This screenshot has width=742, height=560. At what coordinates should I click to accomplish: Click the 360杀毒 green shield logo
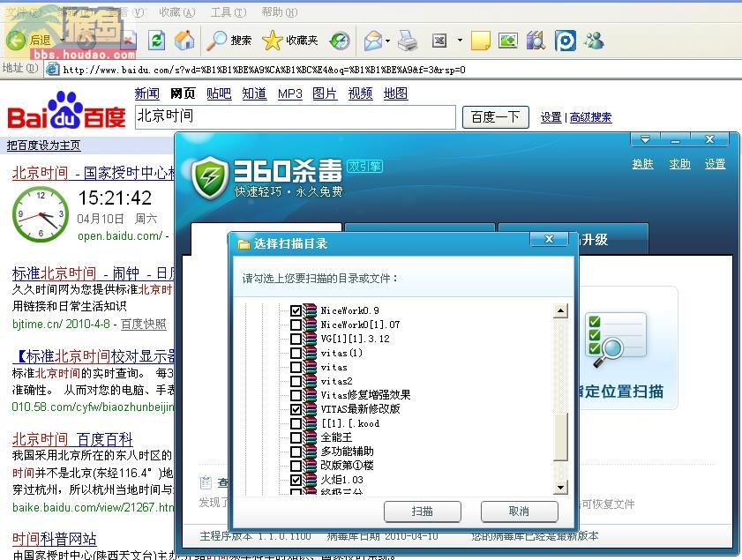click(210, 178)
